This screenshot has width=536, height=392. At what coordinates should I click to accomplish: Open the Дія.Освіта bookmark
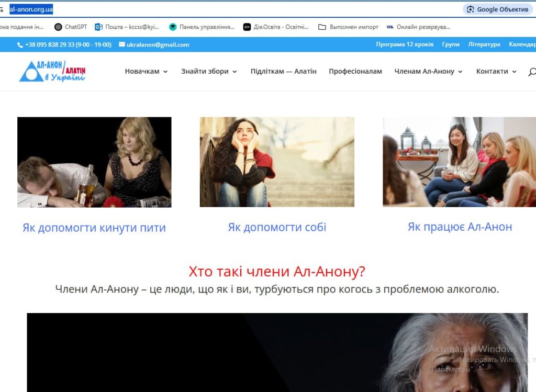click(x=276, y=27)
